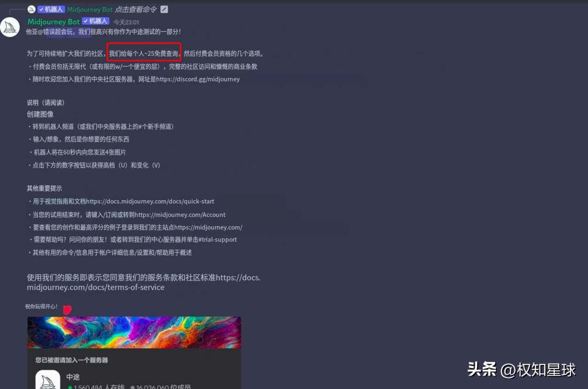This screenshot has width=588, height=389.
Task: Click the Midjourney Bot sailboat avatar
Action: [10, 27]
